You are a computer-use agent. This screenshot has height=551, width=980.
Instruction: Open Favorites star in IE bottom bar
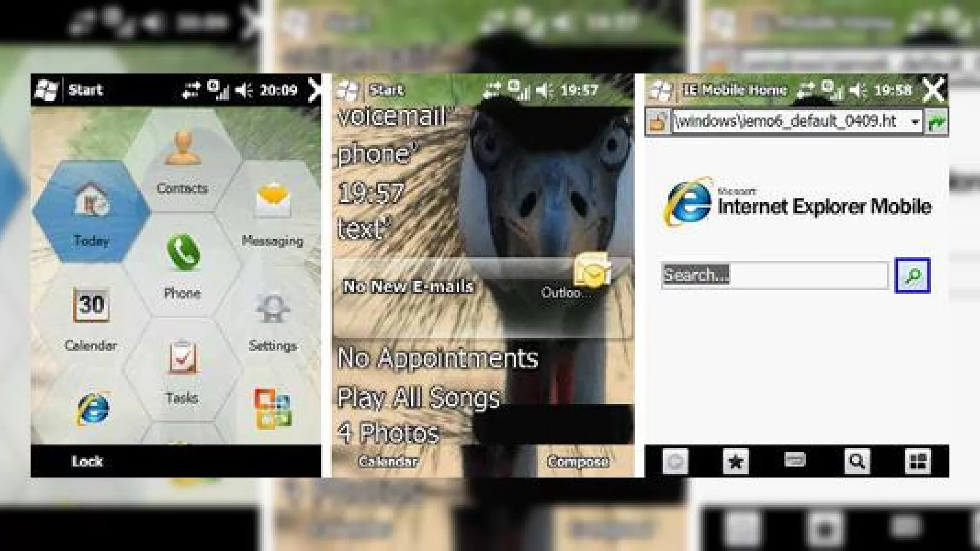click(x=736, y=461)
